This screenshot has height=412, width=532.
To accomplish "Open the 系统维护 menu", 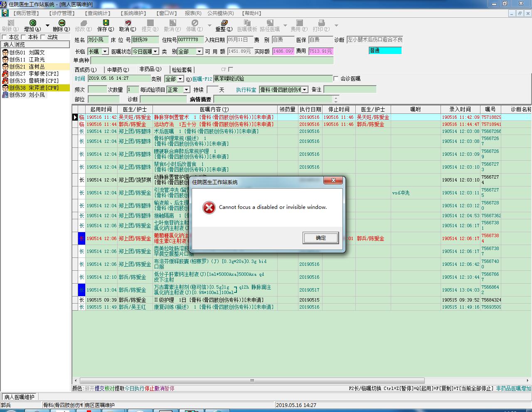I will [134, 13].
